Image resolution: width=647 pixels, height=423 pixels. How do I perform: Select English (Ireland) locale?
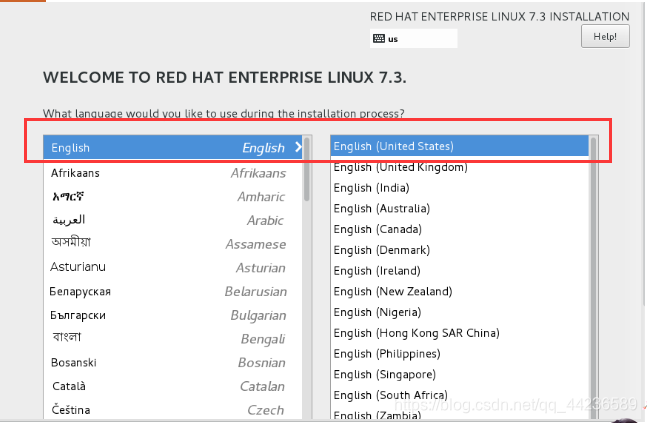(460, 271)
